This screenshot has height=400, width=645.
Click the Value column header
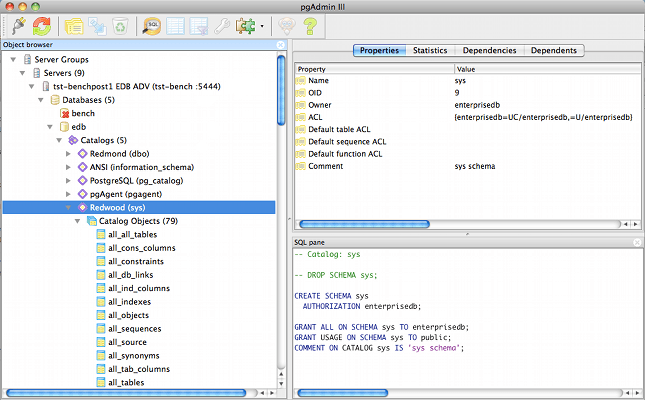pyautogui.click(x=548, y=69)
